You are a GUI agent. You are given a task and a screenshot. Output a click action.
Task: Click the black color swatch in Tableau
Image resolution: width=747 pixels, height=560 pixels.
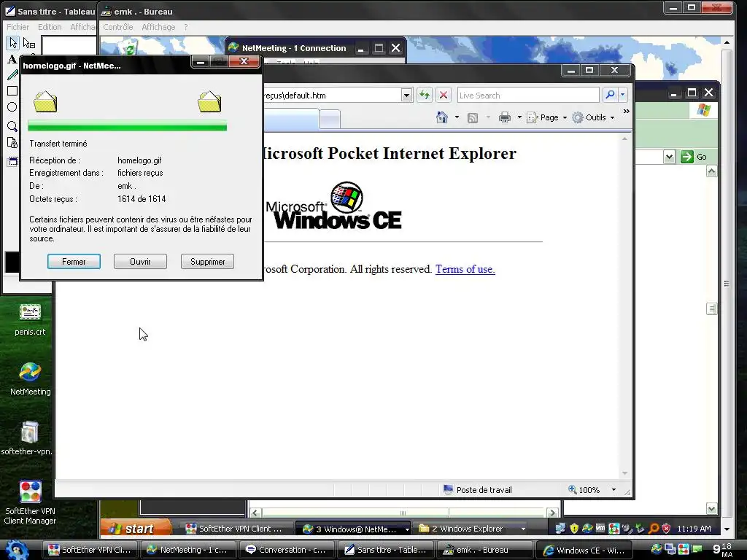coord(12,262)
